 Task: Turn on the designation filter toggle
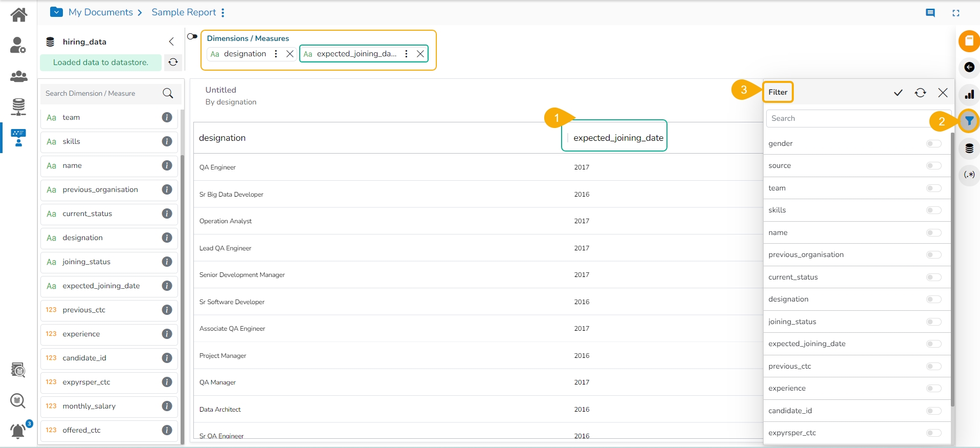click(933, 300)
